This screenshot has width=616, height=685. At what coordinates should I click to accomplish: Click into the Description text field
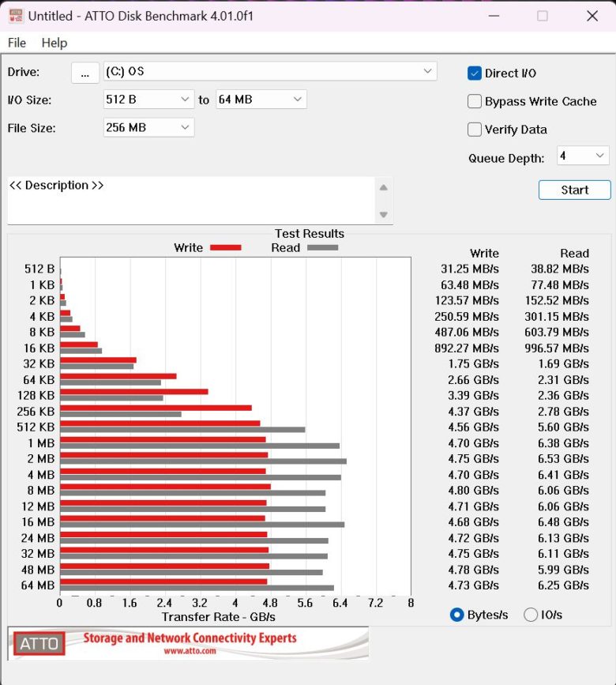[x=191, y=201]
